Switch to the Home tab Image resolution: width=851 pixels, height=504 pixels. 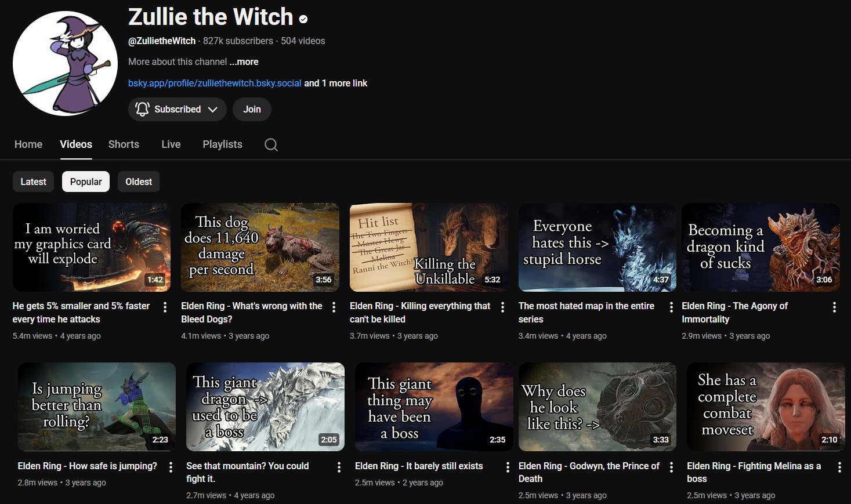(28, 144)
